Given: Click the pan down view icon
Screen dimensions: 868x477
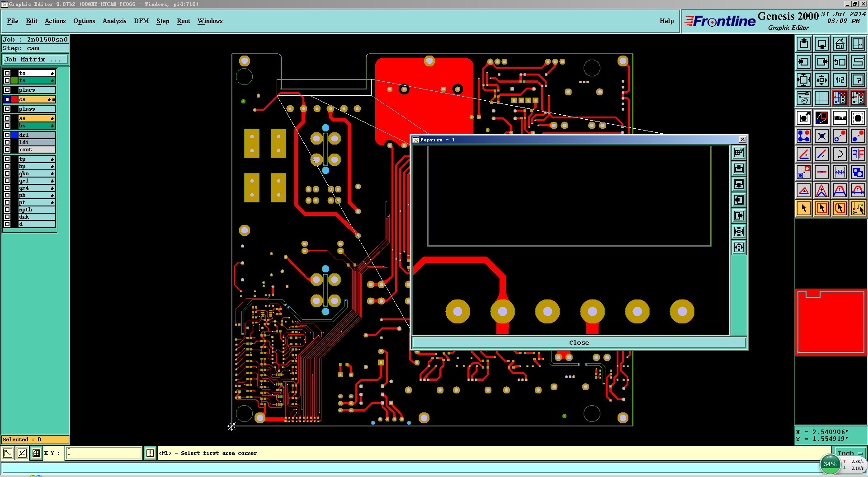Looking at the screenshot, I should tap(822, 44).
